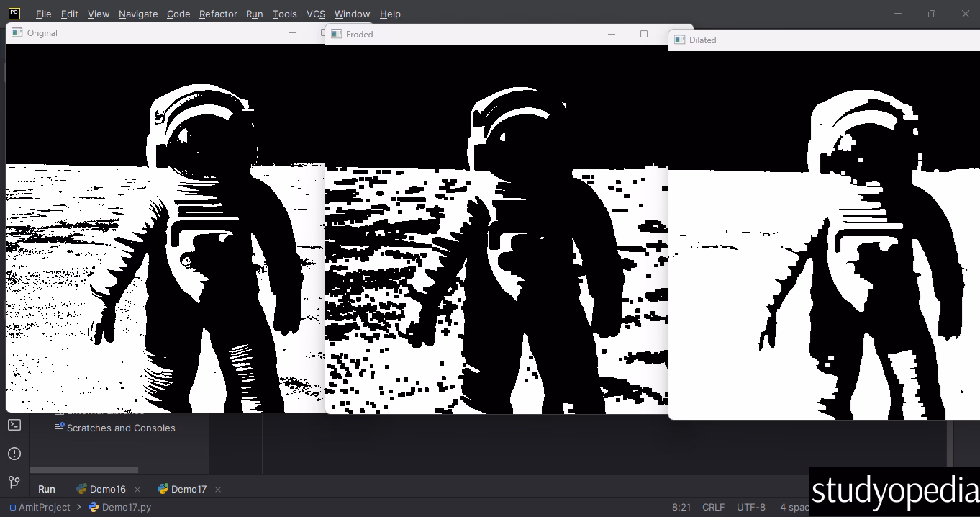Open the Refactor menu
This screenshot has width=980, height=517.
[218, 14]
